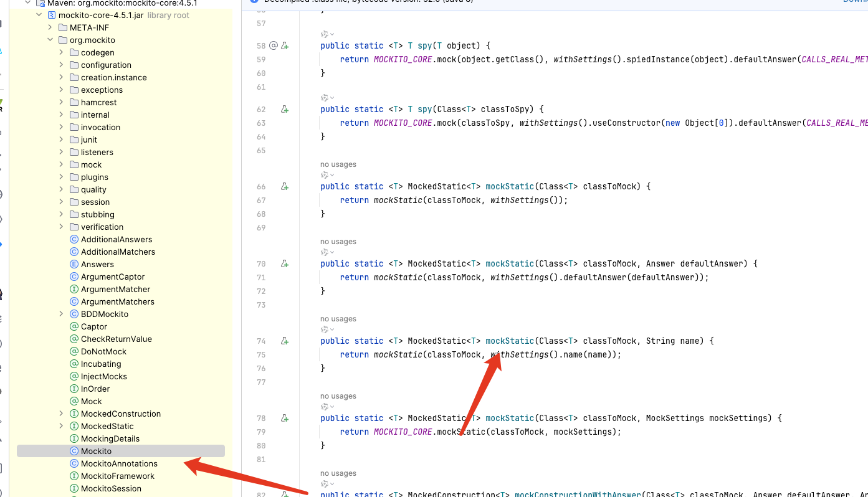Click the org.mockito folder icon
The width and height of the screenshot is (868, 497).
(x=63, y=40)
